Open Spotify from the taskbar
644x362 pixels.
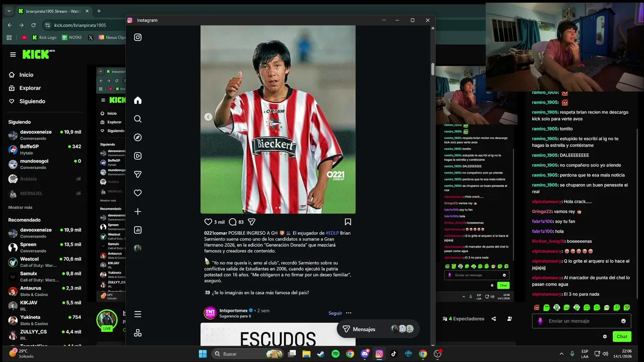tap(336, 354)
